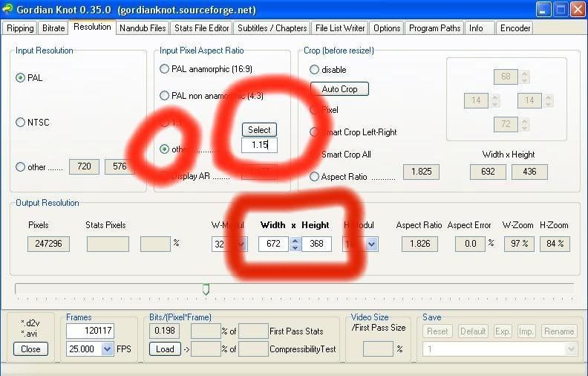This screenshot has width=588, height=376.
Task: Click the output Aspect Ratio value 1.826
Action: [x=419, y=244]
